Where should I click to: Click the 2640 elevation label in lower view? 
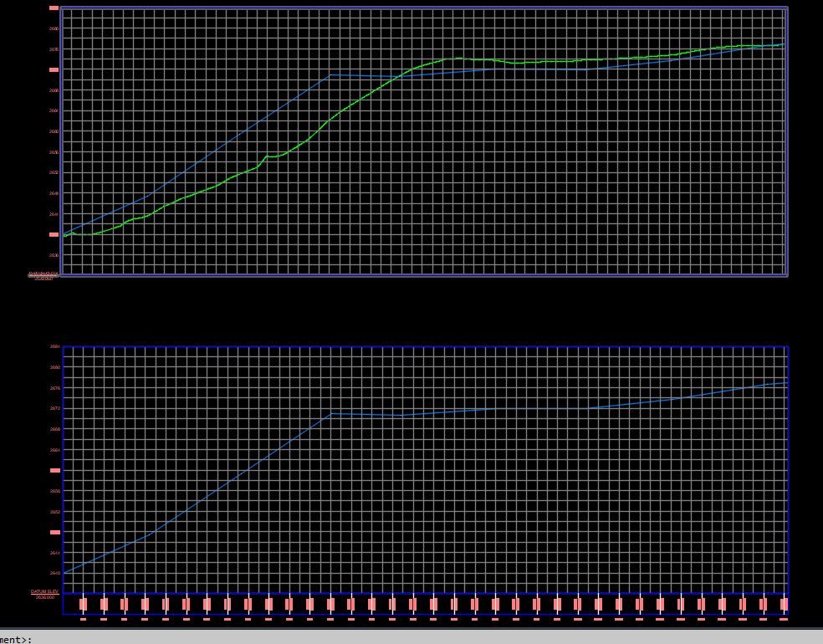(x=54, y=573)
